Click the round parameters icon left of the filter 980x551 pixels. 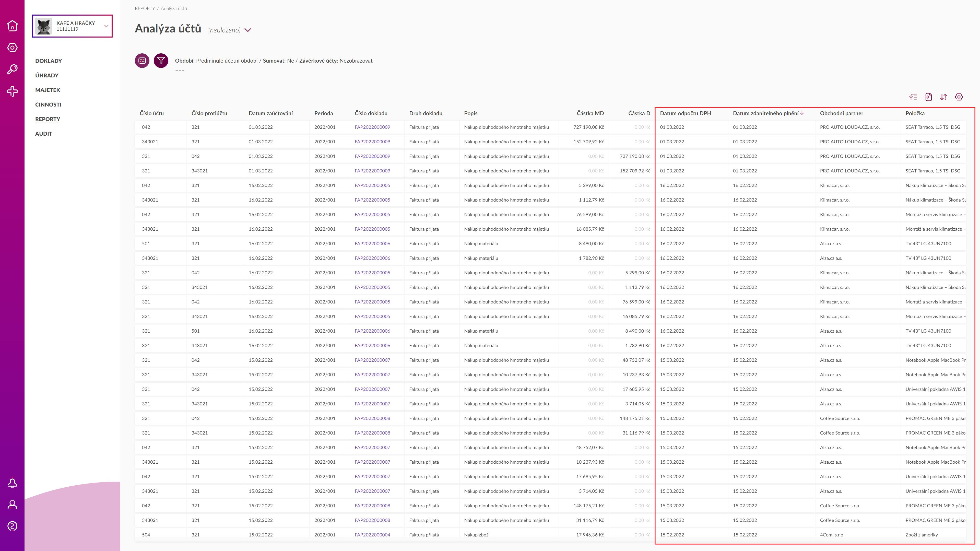click(x=142, y=61)
